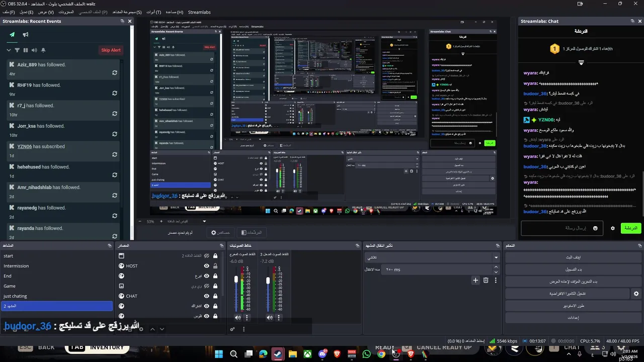Open the preview zoom dropdown next to 53%
644x362 pixels.
coord(204,221)
